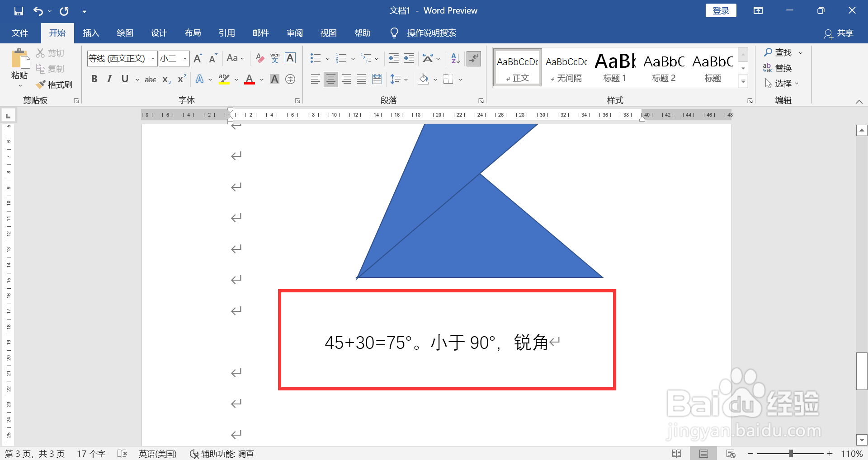
Task: Increase paragraph indent
Action: tap(409, 58)
